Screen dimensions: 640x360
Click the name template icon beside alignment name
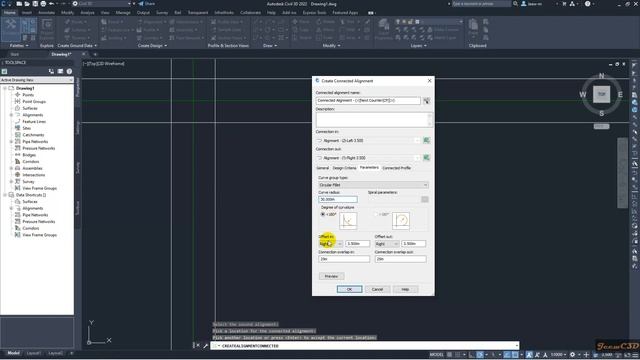point(427,101)
